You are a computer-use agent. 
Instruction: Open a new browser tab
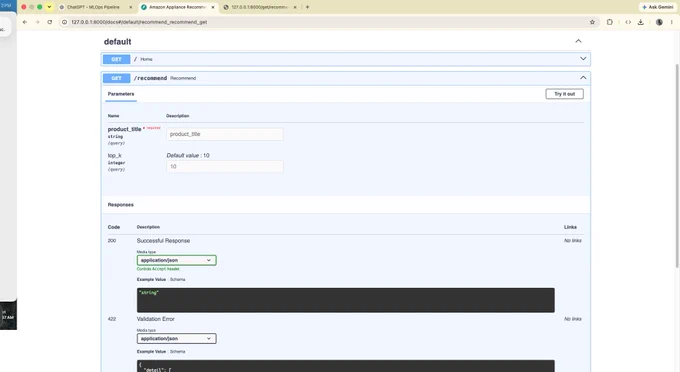point(307,7)
